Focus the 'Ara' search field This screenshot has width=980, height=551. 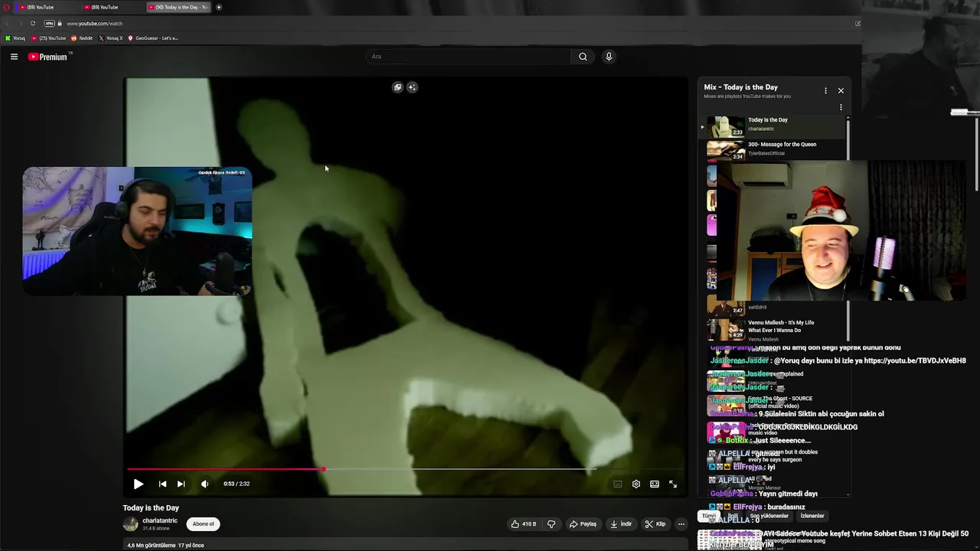pos(468,57)
